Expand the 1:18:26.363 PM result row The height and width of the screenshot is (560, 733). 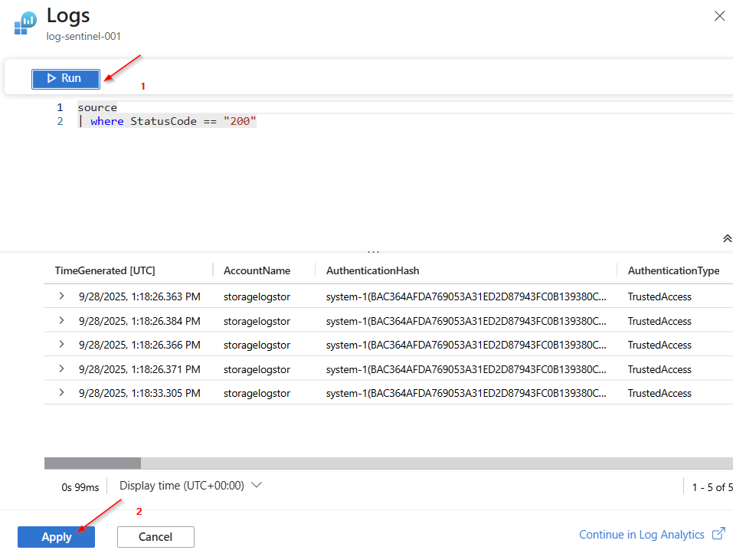[x=61, y=296]
